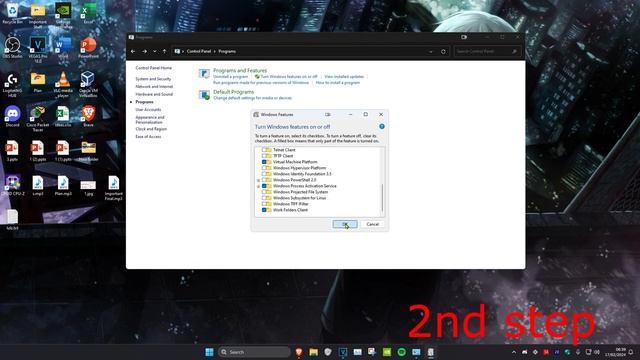640x360 pixels.
Task: Open the notifications bell in the taskbar
Action: [x=631, y=352]
